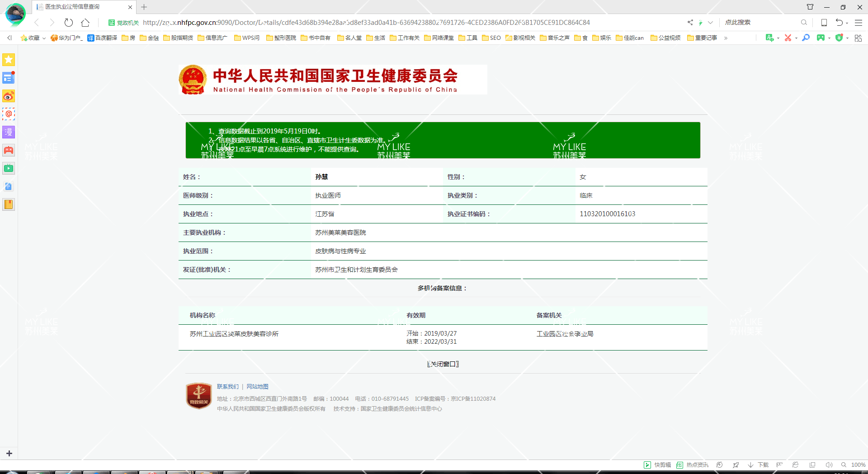Toggle the sidebar collapse arrow in bookmarks bar
Screen dimensions: 868x474
click(9, 38)
